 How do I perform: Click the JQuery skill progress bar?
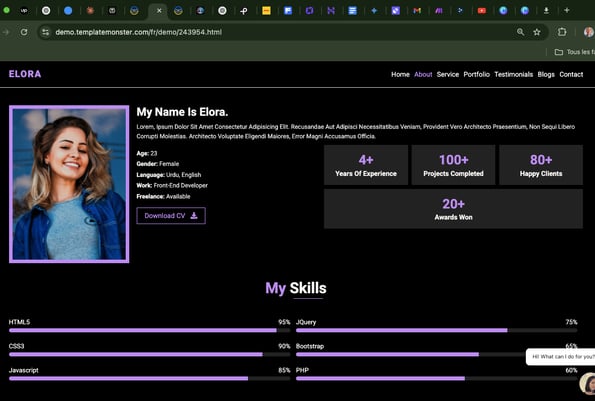point(437,330)
